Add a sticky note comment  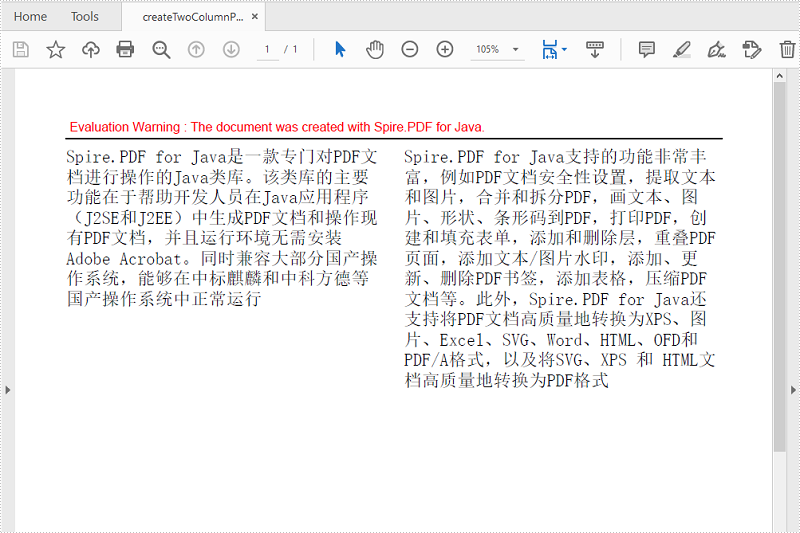[x=646, y=49]
